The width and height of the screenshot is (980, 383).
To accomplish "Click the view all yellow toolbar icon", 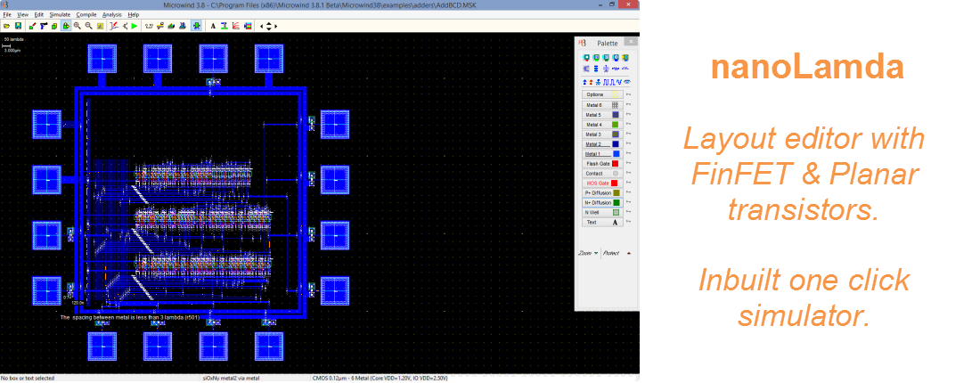I will (x=100, y=26).
